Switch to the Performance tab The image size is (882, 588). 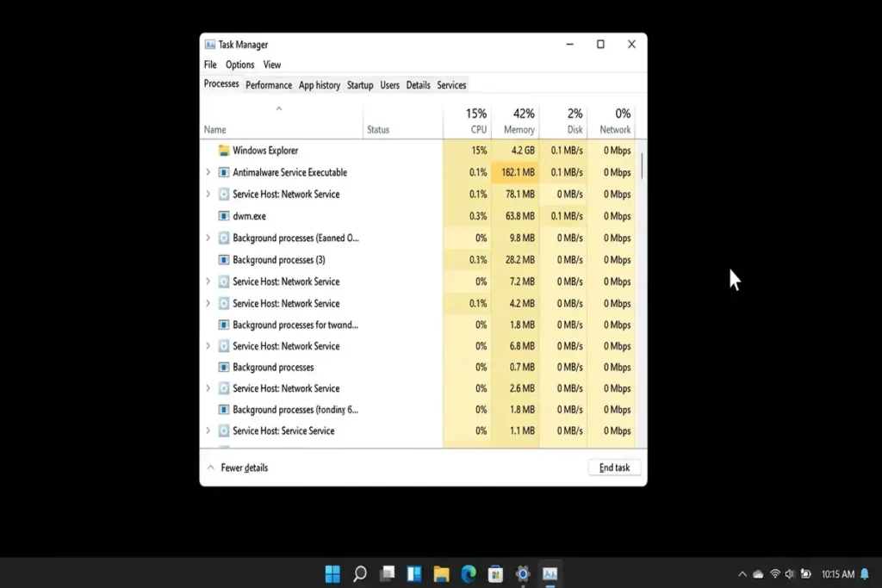point(269,85)
